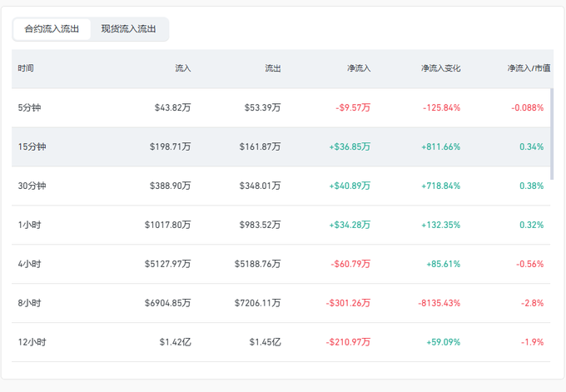Screen dimensions: 566x392
Task: Click change value +59.09%
Action: (x=444, y=342)
